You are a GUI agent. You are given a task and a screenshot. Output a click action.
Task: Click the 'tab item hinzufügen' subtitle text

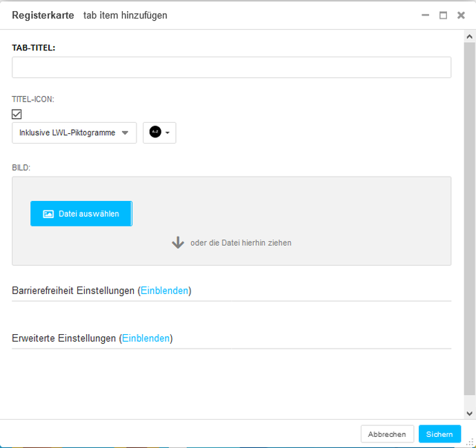[x=126, y=15]
